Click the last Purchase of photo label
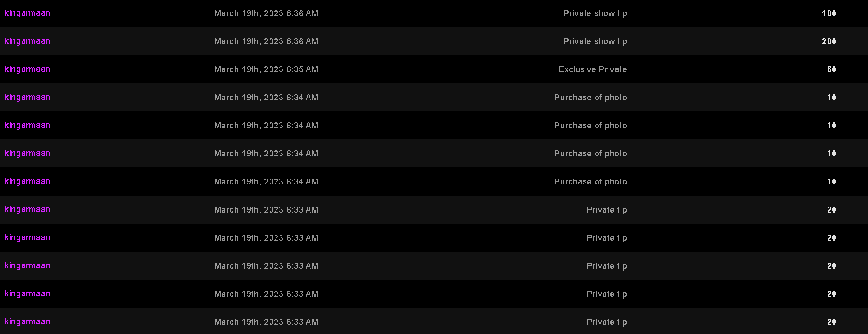Image resolution: width=868 pixels, height=334 pixels. point(590,182)
